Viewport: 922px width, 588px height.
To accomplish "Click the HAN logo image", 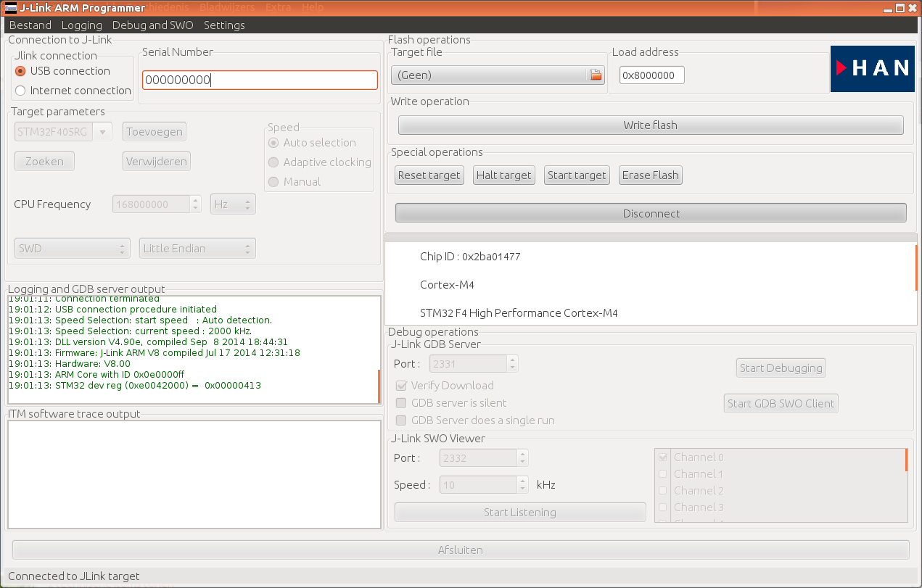I will [x=873, y=69].
